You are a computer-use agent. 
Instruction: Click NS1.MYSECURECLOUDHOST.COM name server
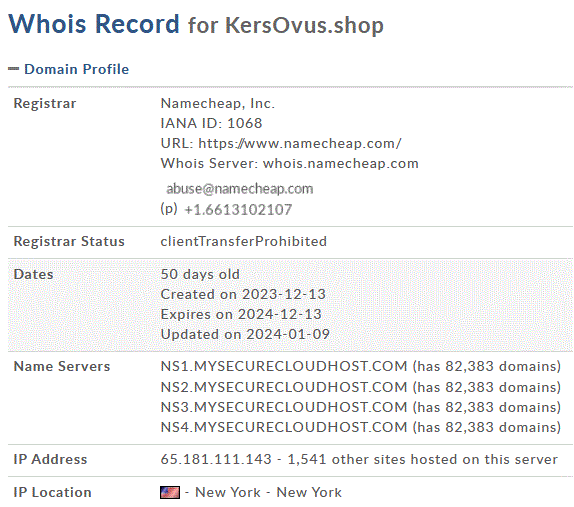[x=284, y=366]
